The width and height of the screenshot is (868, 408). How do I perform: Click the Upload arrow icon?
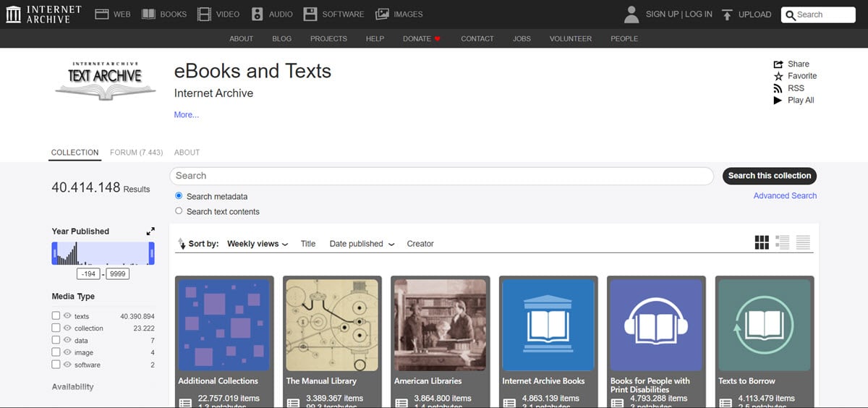(727, 14)
